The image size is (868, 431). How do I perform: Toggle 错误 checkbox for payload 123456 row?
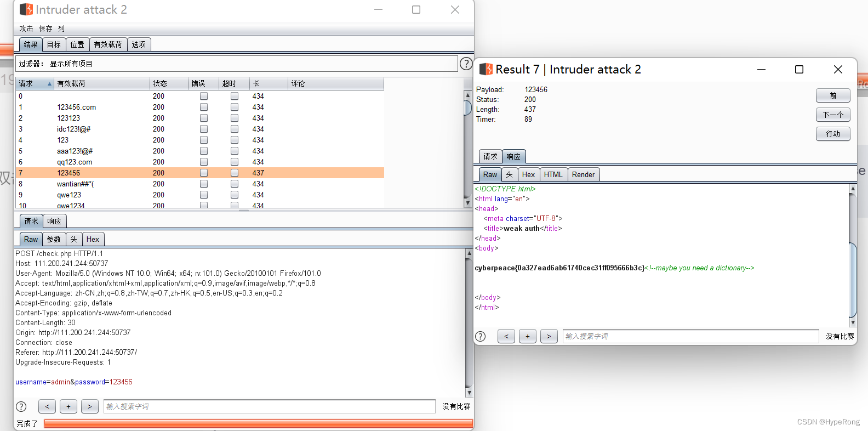pyautogui.click(x=204, y=173)
